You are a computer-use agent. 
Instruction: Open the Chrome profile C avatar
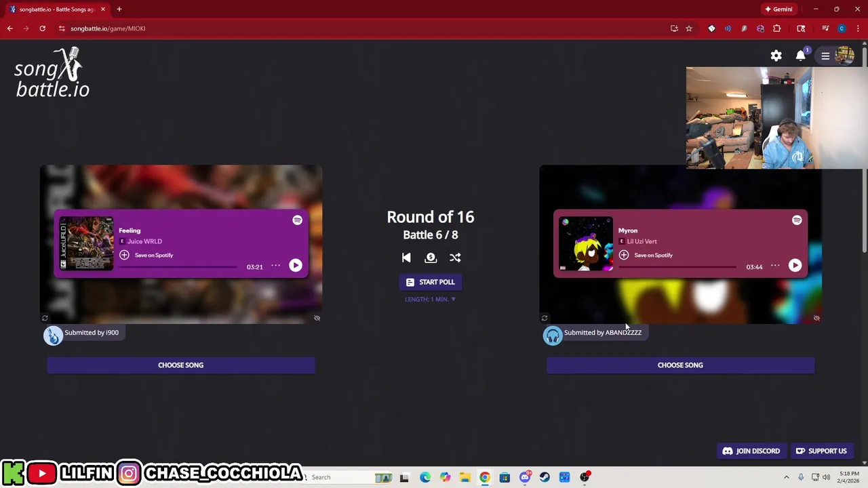click(842, 28)
